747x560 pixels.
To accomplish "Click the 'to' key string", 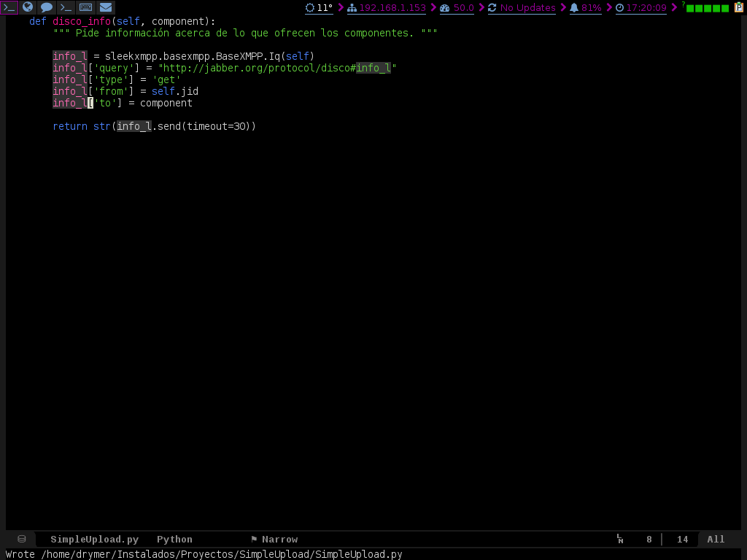I will (105, 103).
